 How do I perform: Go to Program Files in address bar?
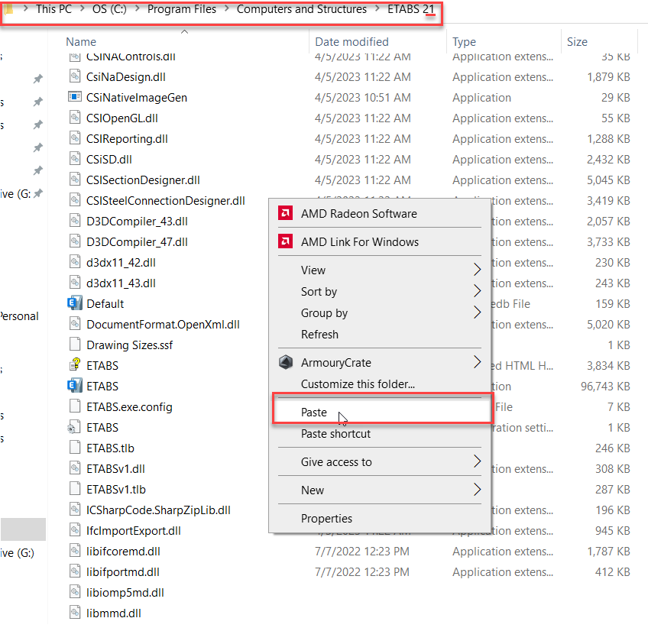(x=181, y=10)
